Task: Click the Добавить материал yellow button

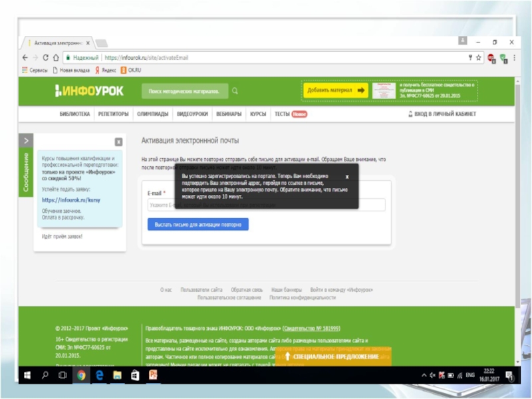Action: (336, 90)
